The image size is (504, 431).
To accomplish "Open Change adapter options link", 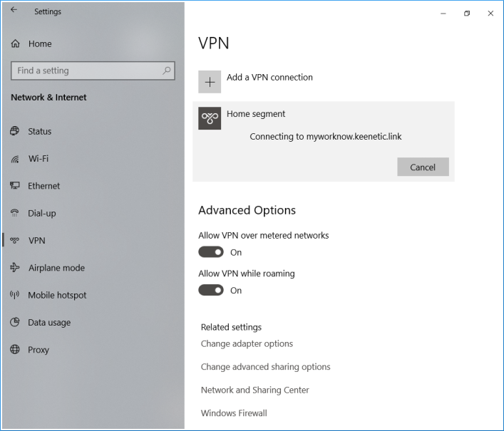I will pos(247,344).
